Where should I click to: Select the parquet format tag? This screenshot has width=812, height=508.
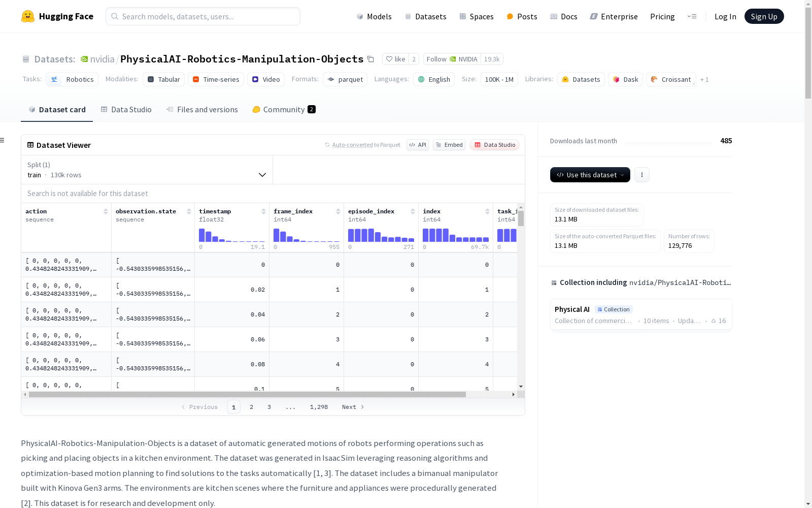(345, 79)
